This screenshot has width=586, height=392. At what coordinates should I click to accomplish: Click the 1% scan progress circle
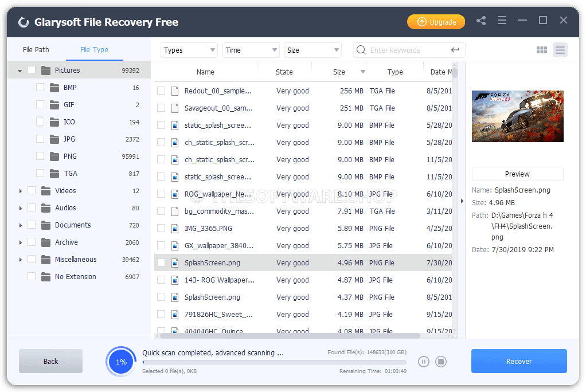point(121,361)
